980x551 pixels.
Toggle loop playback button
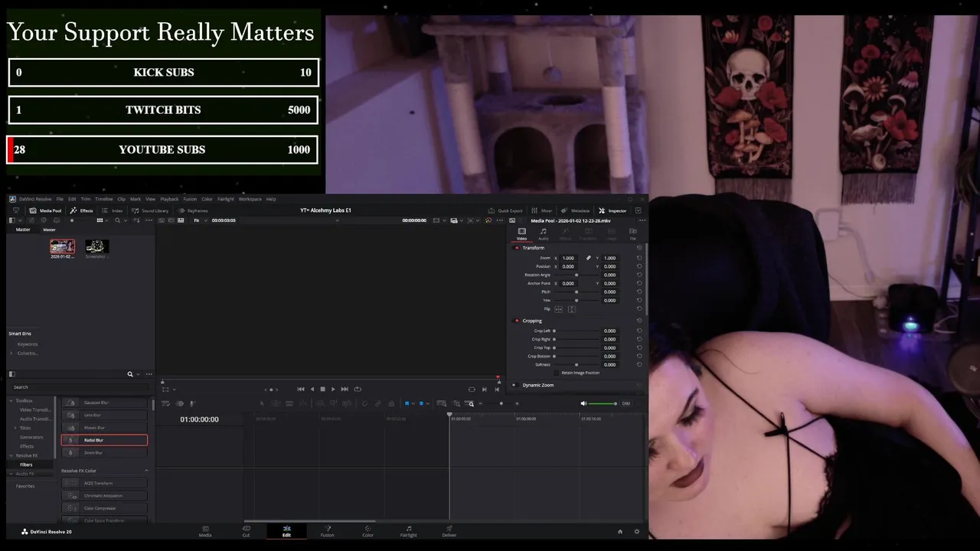click(x=358, y=389)
